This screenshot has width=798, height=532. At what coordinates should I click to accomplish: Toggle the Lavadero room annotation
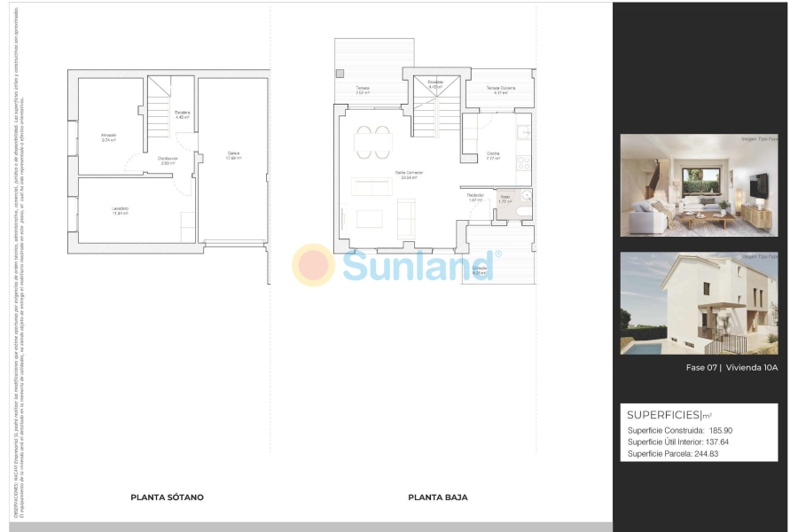(x=121, y=208)
